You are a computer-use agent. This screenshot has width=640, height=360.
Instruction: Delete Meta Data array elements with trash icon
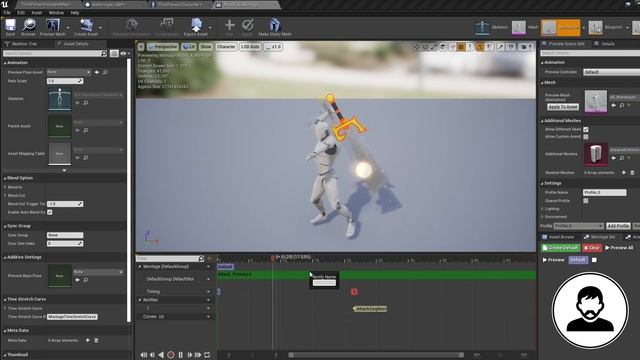click(96, 340)
